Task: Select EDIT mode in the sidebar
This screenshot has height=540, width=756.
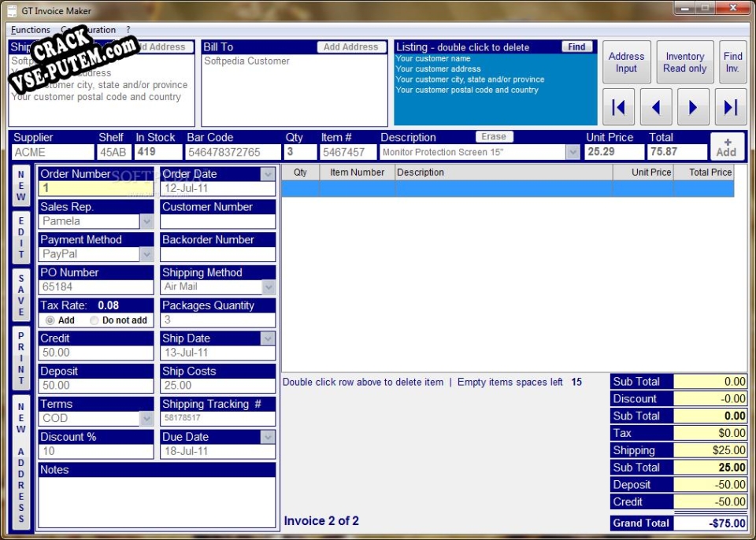Action: coord(20,236)
